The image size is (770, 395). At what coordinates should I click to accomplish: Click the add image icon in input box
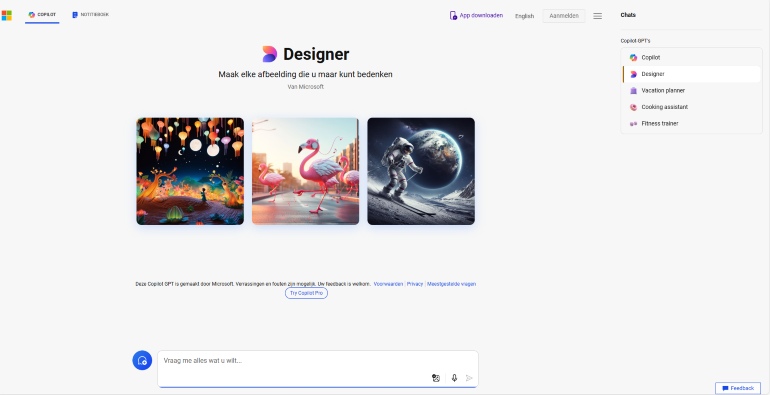pos(436,378)
